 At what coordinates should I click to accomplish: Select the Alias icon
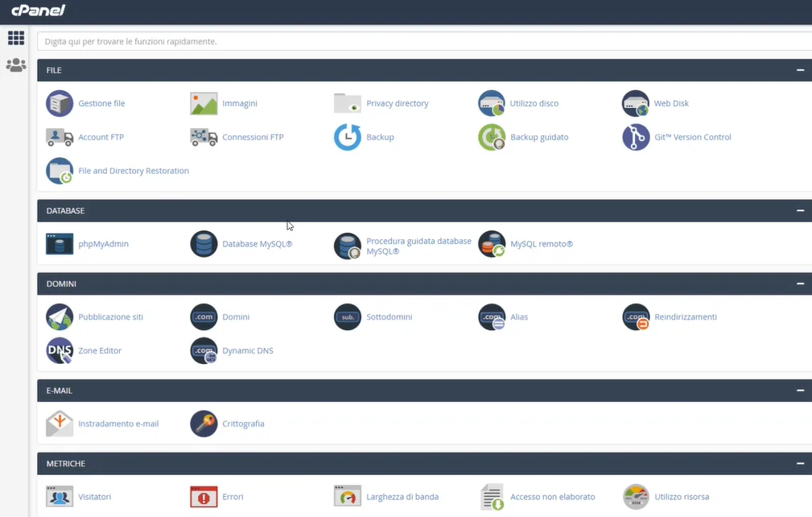[492, 317]
